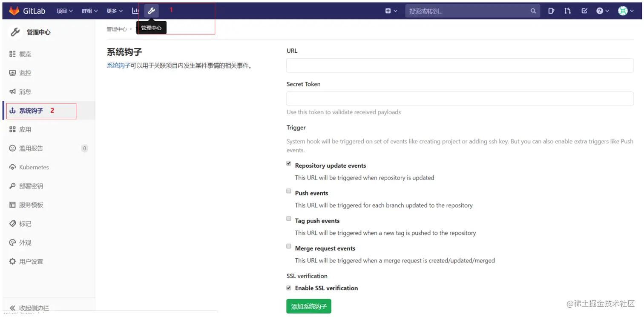Expand the dropdown arrow beside plus icon
Viewport: 644px width, 317px height.
[x=396, y=11]
